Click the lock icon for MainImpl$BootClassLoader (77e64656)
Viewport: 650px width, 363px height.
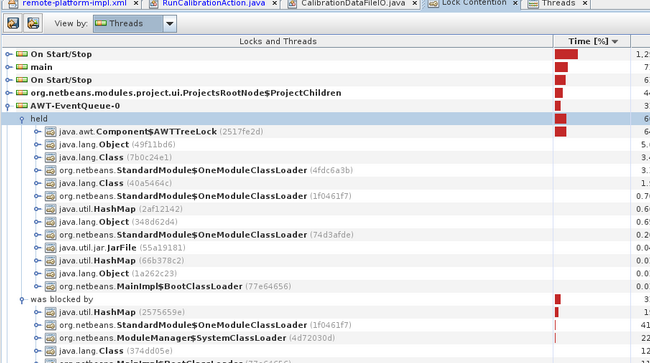(51, 286)
